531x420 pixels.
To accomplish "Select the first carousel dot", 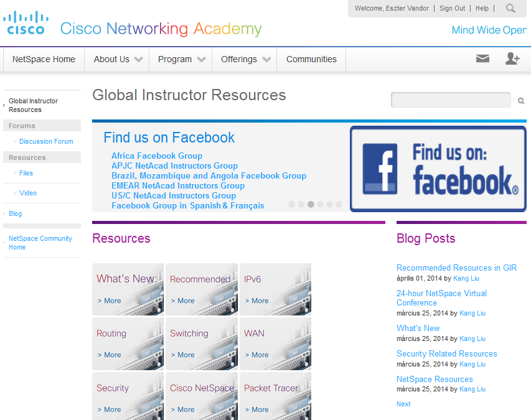I will [x=291, y=205].
